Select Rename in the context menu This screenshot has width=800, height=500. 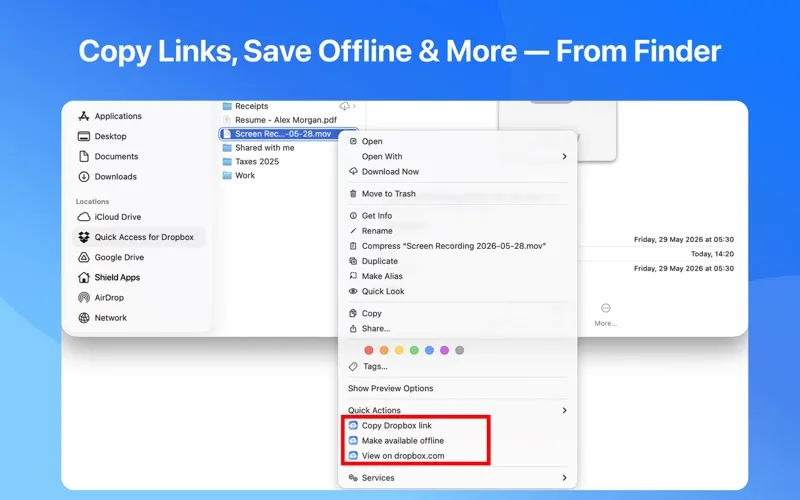(458, 231)
